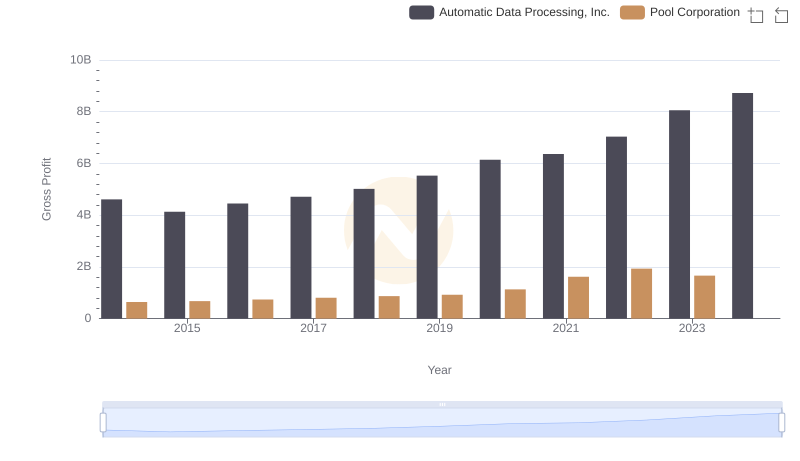This screenshot has width=800, height=461.
Task: Click the 2022 Pool Corporation bar
Action: (641, 293)
